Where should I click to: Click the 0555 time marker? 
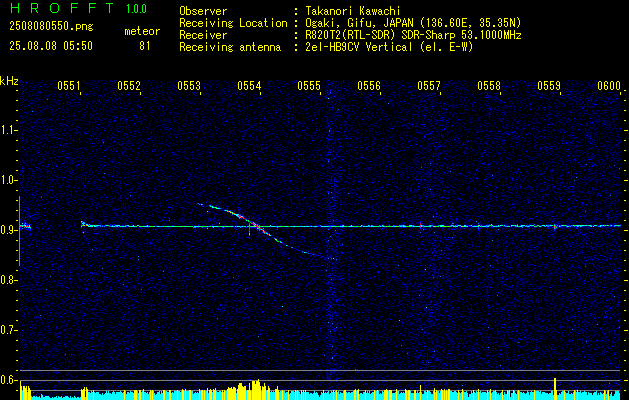pyautogui.click(x=309, y=85)
